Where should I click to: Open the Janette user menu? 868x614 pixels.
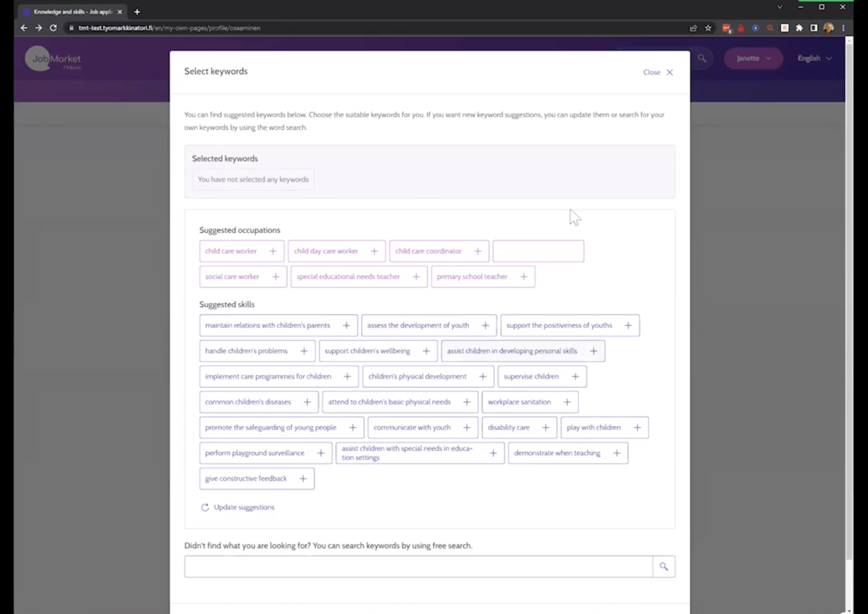tap(753, 58)
